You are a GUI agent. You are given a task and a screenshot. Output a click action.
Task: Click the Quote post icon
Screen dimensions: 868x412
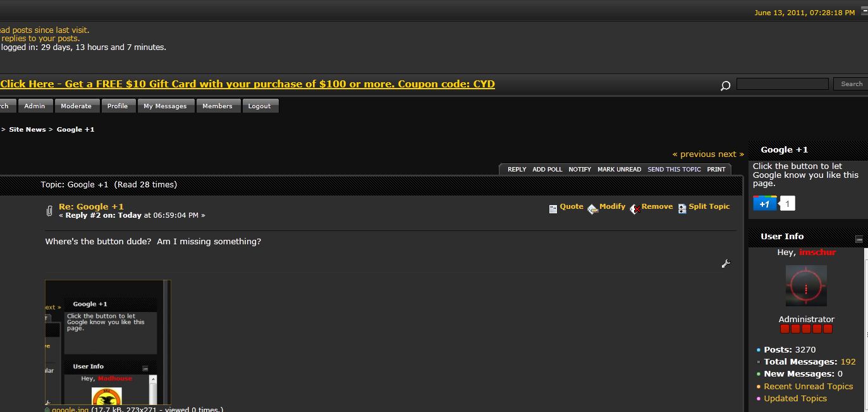pyautogui.click(x=553, y=209)
